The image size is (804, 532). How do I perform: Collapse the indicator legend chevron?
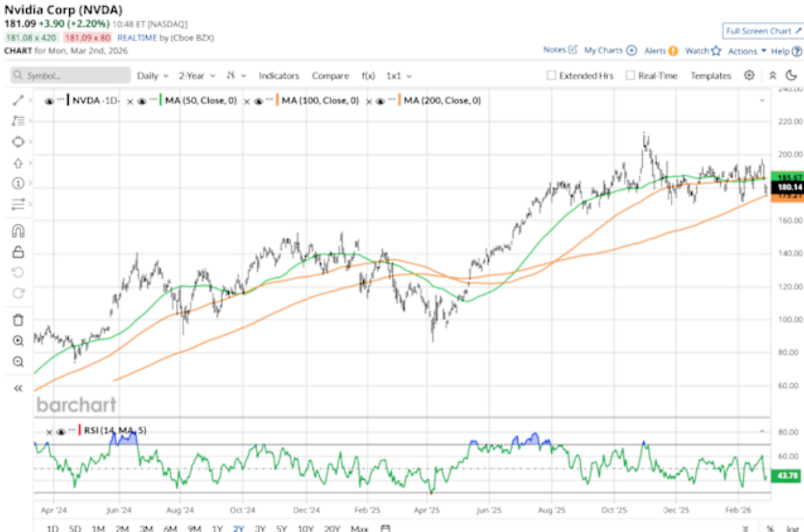(762, 100)
